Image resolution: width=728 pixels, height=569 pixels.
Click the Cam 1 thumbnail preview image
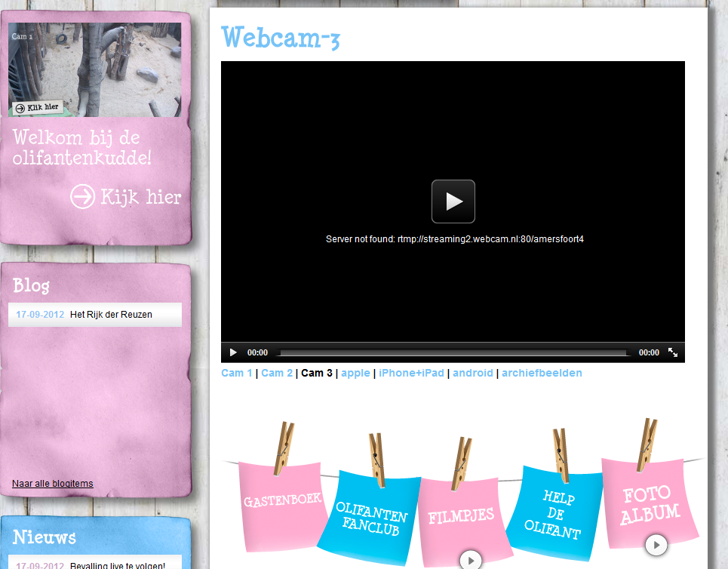tap(95, 68)
